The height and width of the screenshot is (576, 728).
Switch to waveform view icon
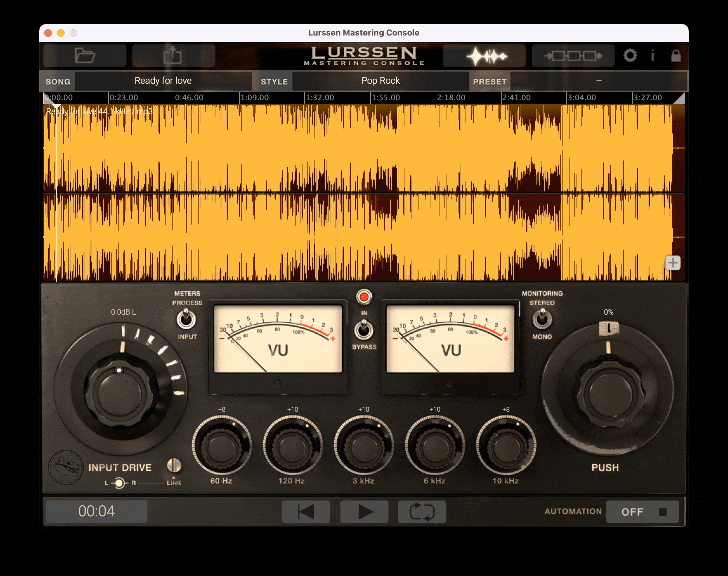coord(484,56)
